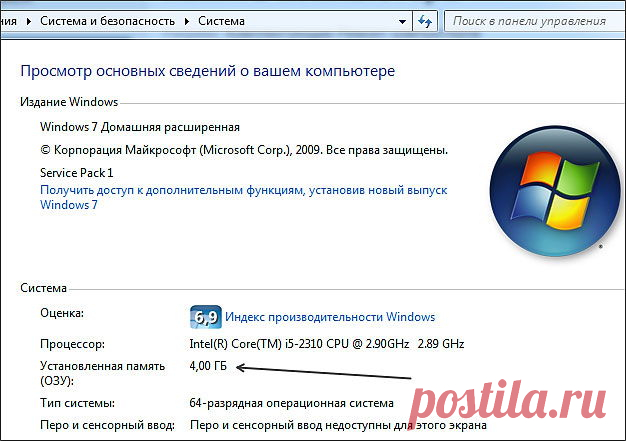Viewport: 626px width, 441px height.
Task: Click the Microsoft copyright 2009 line
Action: pos(244,150)
